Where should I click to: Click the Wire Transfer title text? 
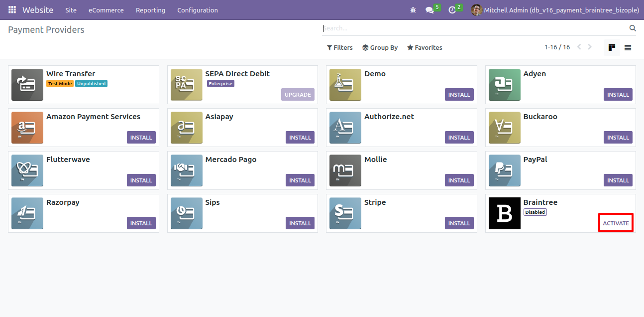(71, 74)
